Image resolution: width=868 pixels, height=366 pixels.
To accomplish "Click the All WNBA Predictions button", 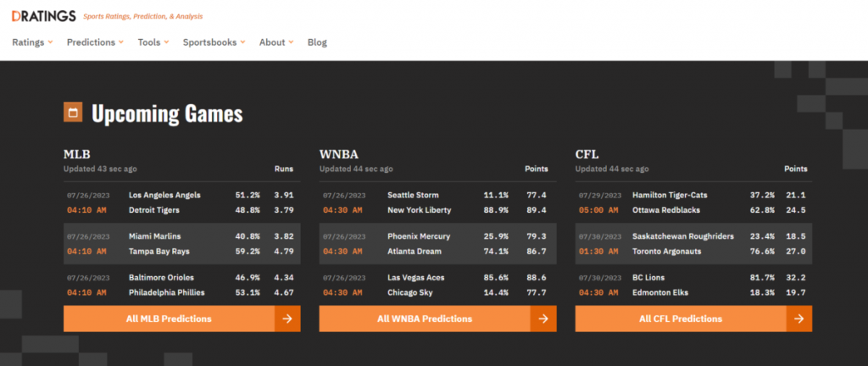I will (x=438, y=319).
